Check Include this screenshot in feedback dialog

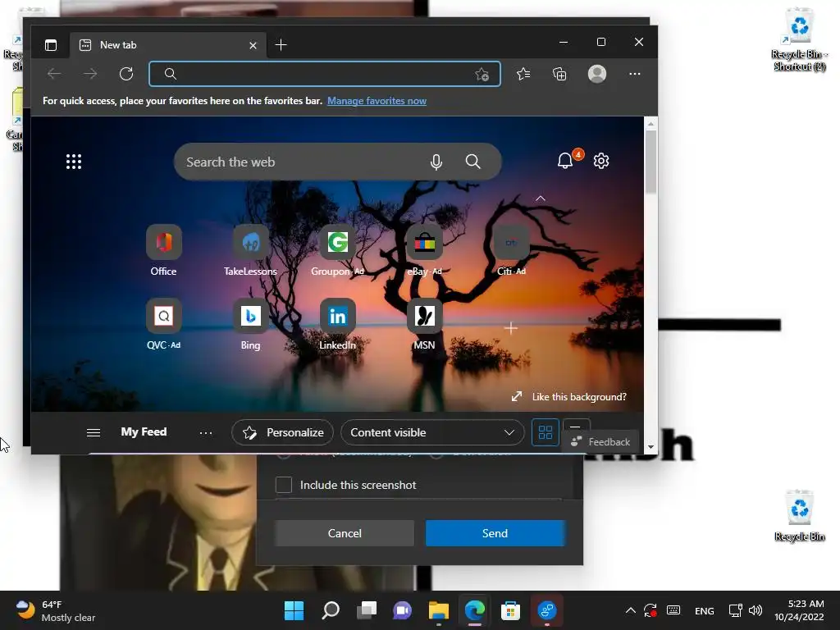[283, 485]
